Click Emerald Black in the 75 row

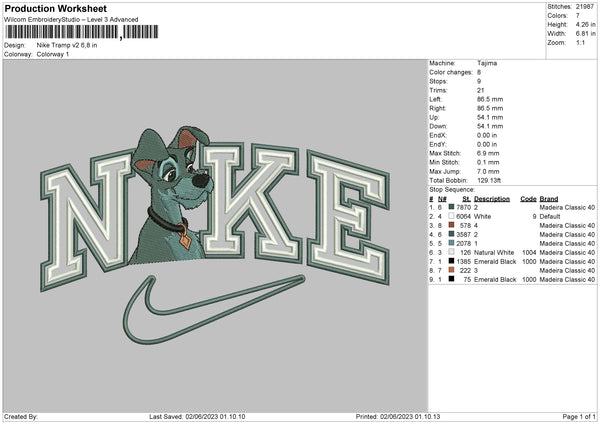pyautogui.click(x=495, y=279)
